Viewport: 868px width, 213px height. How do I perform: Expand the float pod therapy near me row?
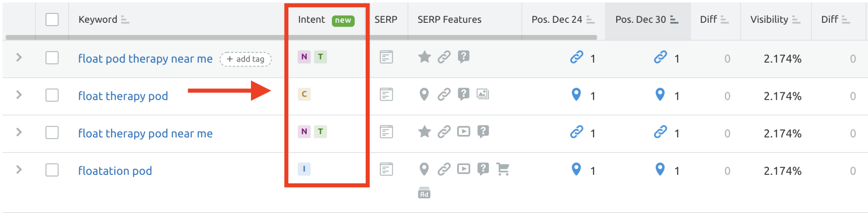click(19, 57)
